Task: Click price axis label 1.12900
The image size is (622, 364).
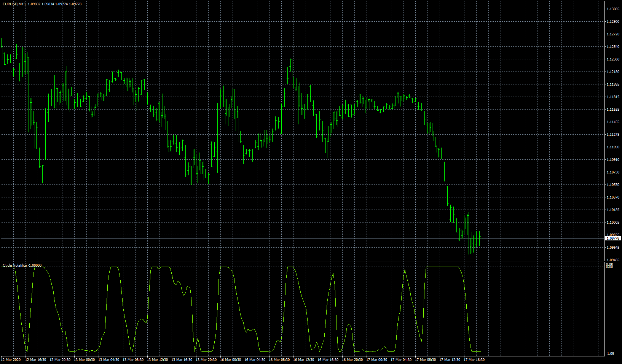Action: 613,22
